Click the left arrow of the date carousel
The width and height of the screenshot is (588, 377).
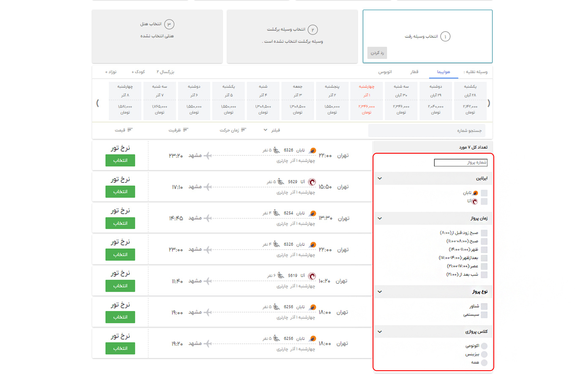pyautogui.click(x=98, y=103)
